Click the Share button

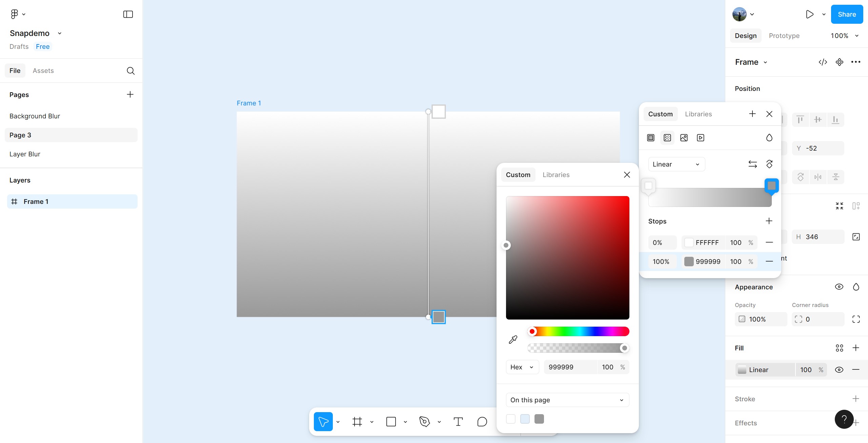(847, 14)
